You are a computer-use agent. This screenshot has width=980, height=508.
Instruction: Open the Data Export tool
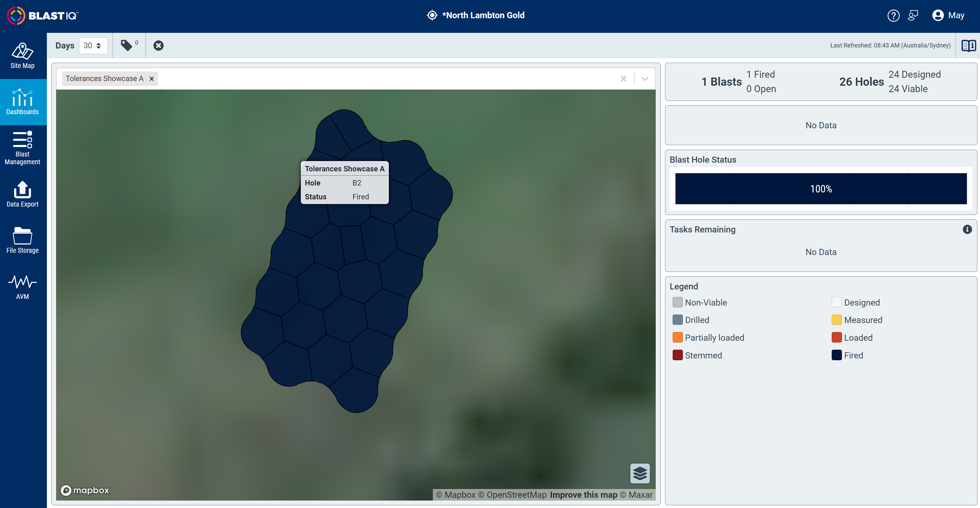point(22,195)
